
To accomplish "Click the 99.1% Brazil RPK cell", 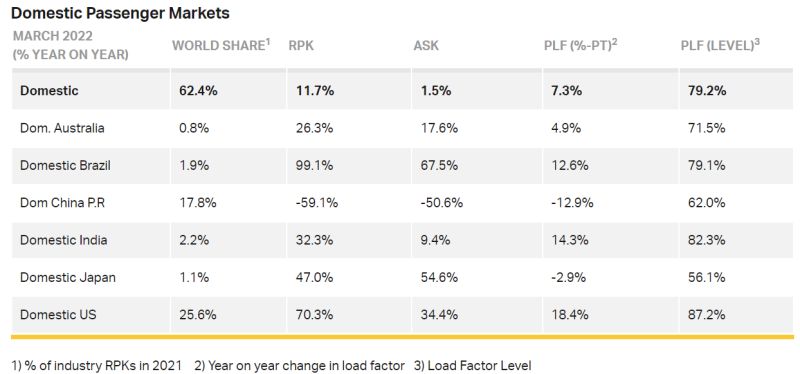I will pyautogui.click(x=314, y=165).
